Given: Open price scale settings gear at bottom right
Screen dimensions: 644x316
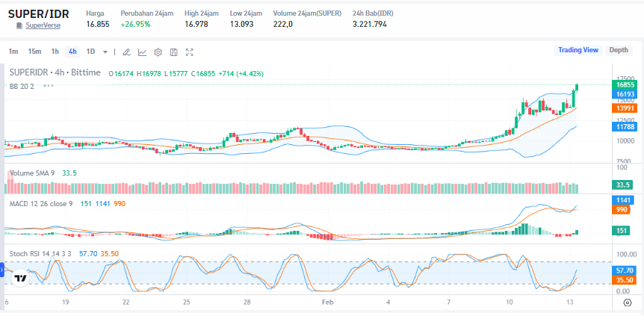Looking at the screenshot, I should point(627,303).
